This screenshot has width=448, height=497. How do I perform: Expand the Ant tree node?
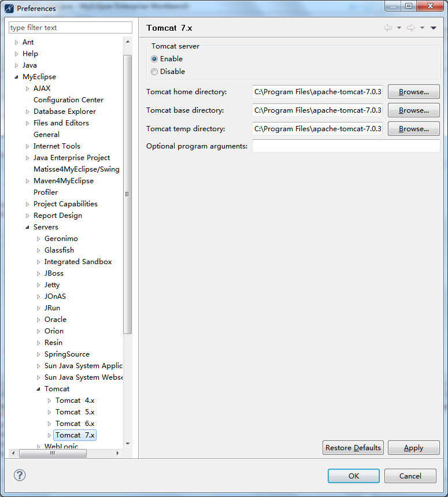coord(17,42)
